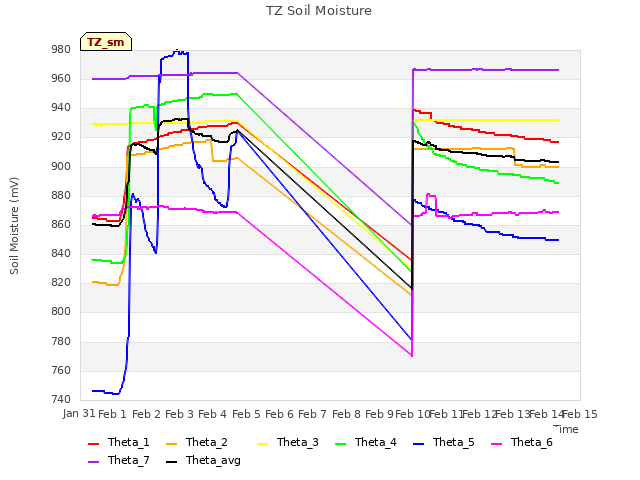Click the Jan 31 x-axis date label
The width and height of the screenshot is (640, 480).
coord(79,414)
